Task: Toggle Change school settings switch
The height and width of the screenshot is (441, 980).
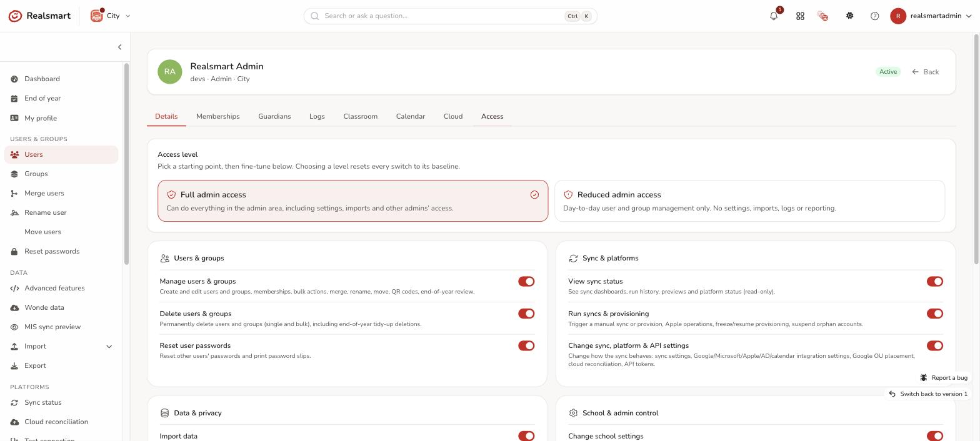Action: click(x=935, y=436)
